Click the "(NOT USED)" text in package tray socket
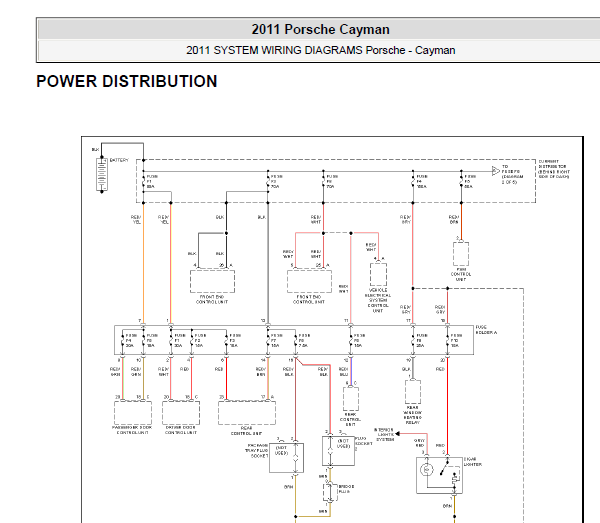The height and width of the screenshot is (523, 600). 281,450
